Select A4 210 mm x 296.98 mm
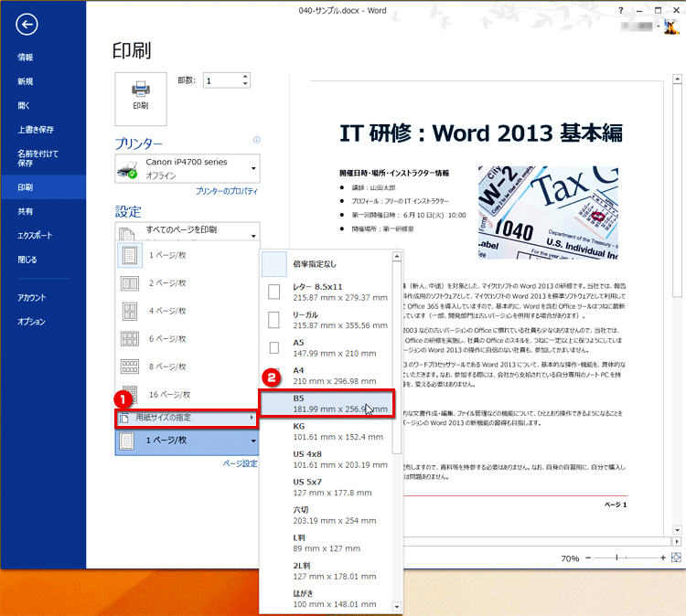Screen dimensions: 686x616 [x=327, y=376]
